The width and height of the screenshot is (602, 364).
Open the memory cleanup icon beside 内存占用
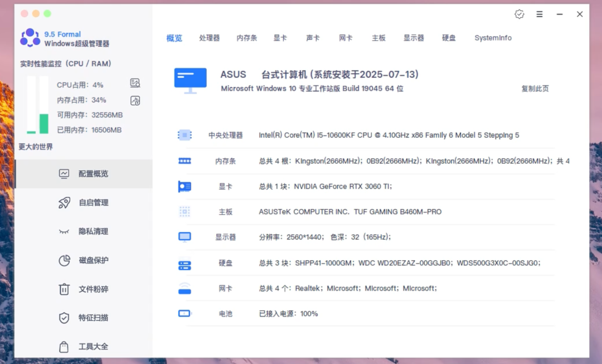click(135, 100)
